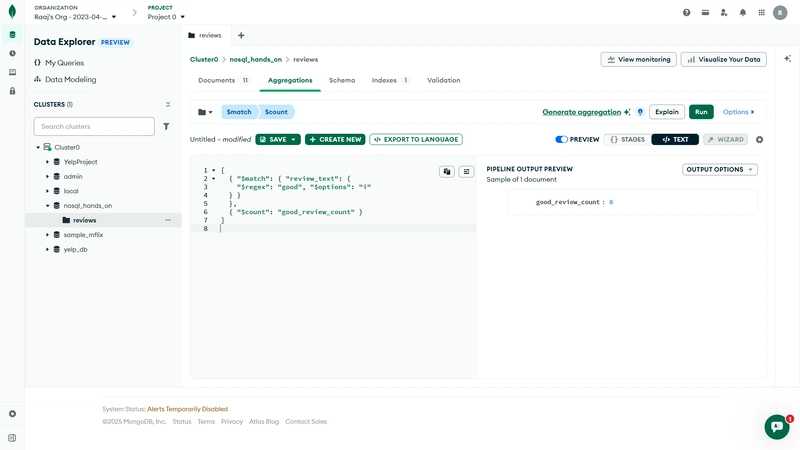Expand the local database

coord(47,191)
